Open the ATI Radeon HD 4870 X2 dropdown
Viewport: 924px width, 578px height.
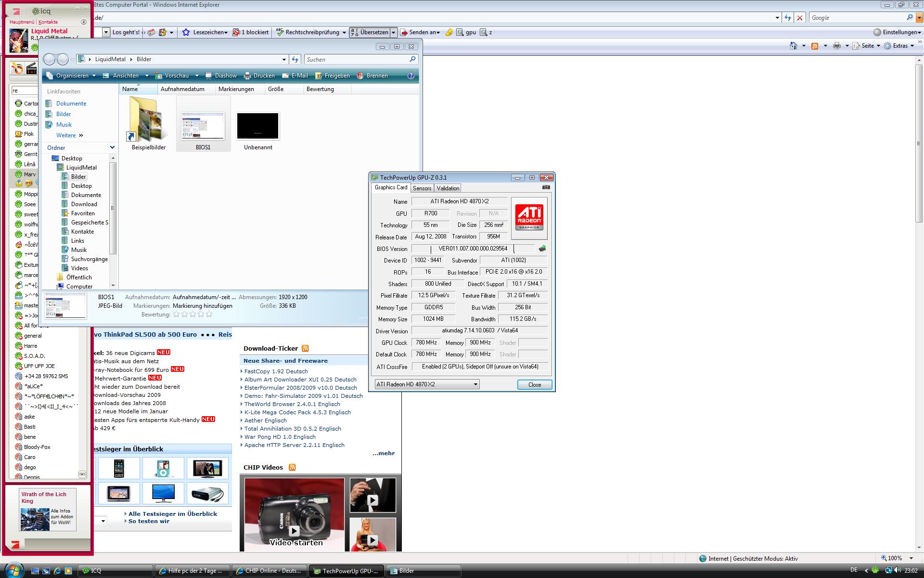475,384
